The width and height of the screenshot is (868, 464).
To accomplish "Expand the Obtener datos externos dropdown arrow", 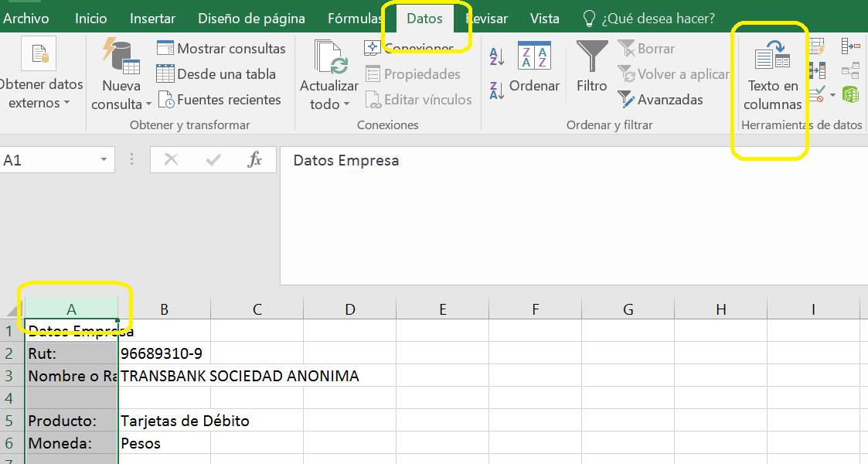I will click(x=67, y=103).
